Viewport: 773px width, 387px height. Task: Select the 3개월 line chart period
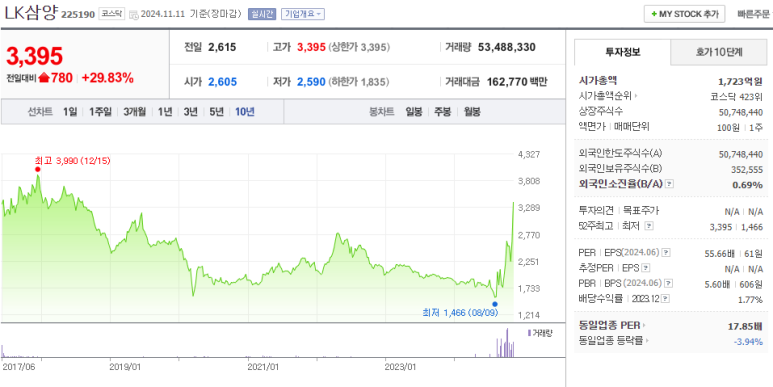click(135, 112)
